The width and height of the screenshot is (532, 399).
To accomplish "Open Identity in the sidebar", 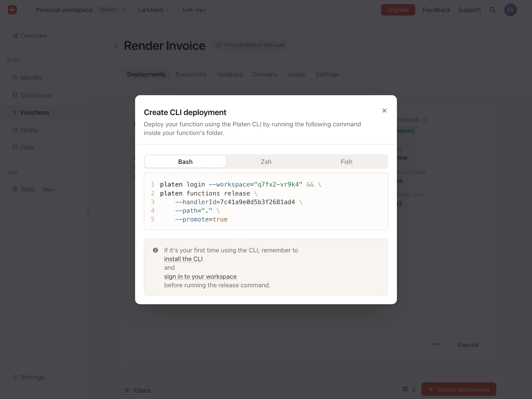I will pyautogui.click(x=31, y=77).
